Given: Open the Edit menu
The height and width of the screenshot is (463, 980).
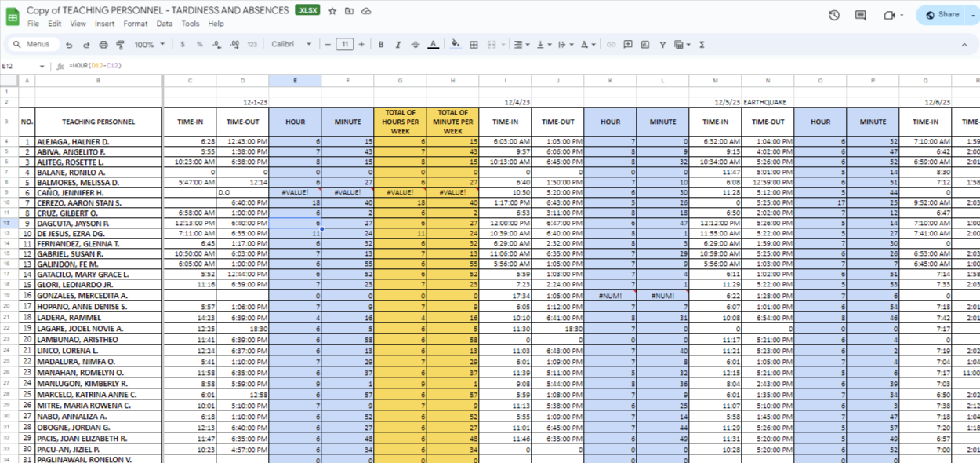Looking at the screenshot, I should (x=54, y=24).
